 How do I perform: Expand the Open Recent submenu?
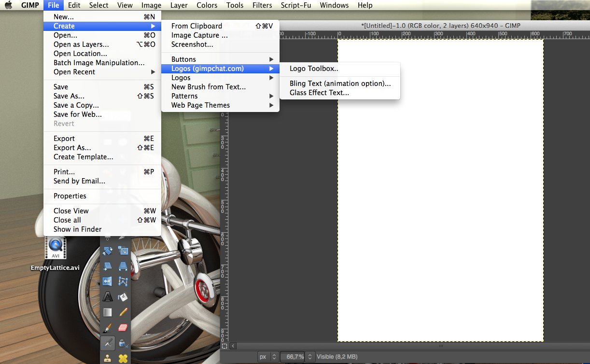[x=102, y=72]
